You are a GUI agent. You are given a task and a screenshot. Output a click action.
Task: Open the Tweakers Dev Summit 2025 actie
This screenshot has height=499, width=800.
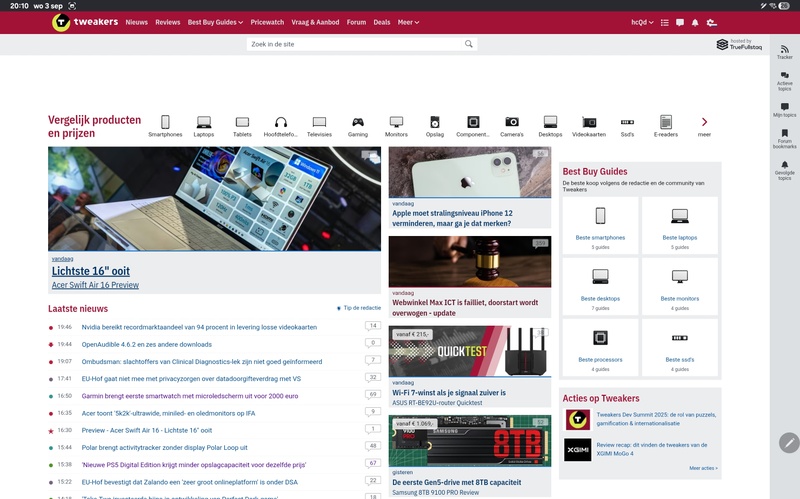coord(656,419)
